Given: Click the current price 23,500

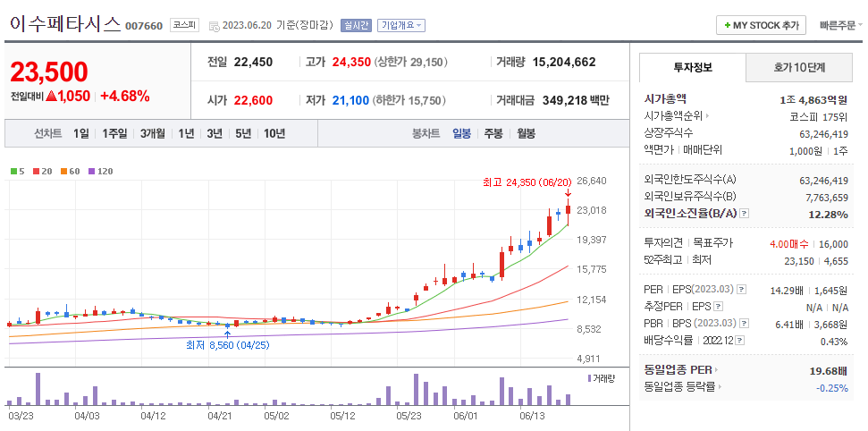Looking at the screenshot, I should click(48, 72).
